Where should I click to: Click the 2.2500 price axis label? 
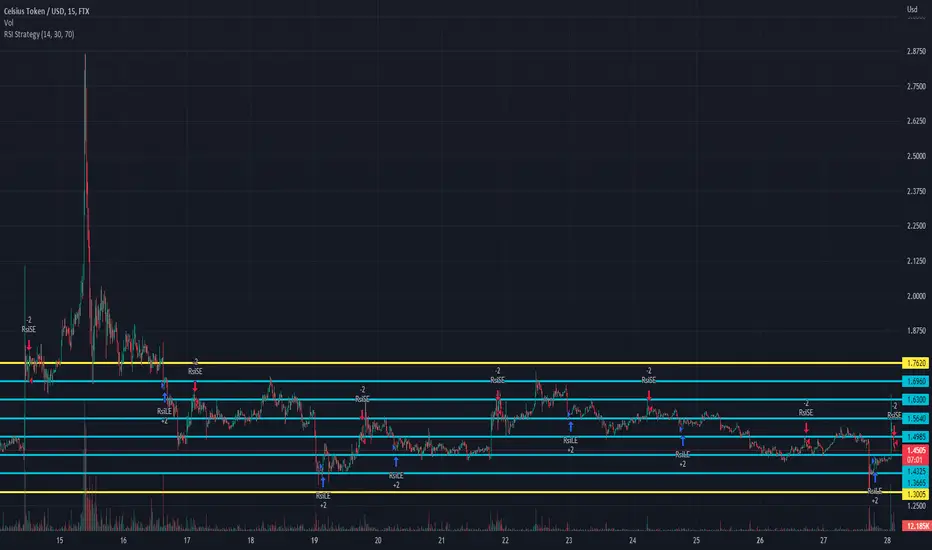[x=916, y=226]
